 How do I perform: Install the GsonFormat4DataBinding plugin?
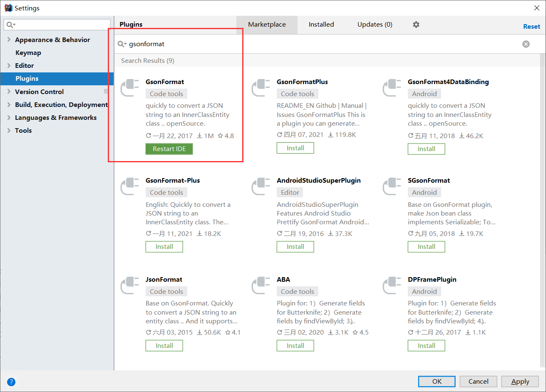click(x=427, y=149)
